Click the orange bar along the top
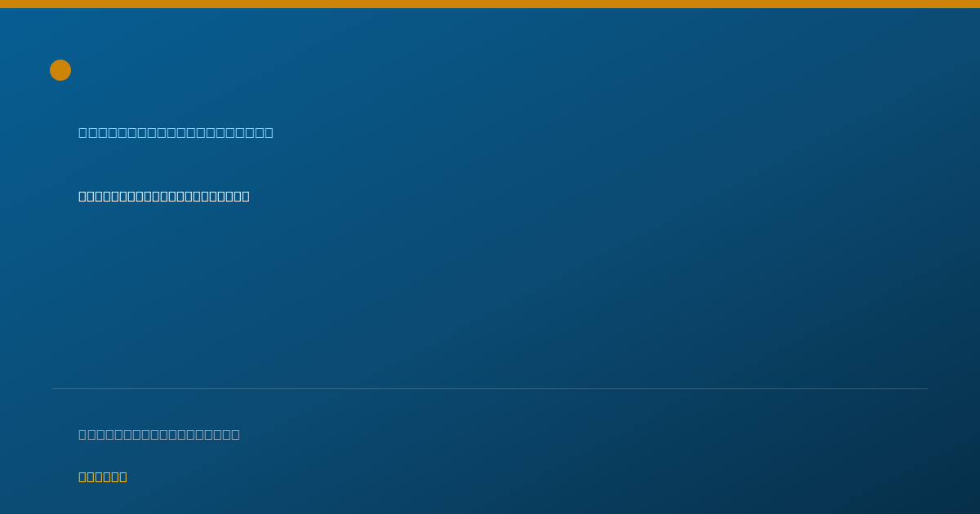Screen dimensions: 980x514 490,4
